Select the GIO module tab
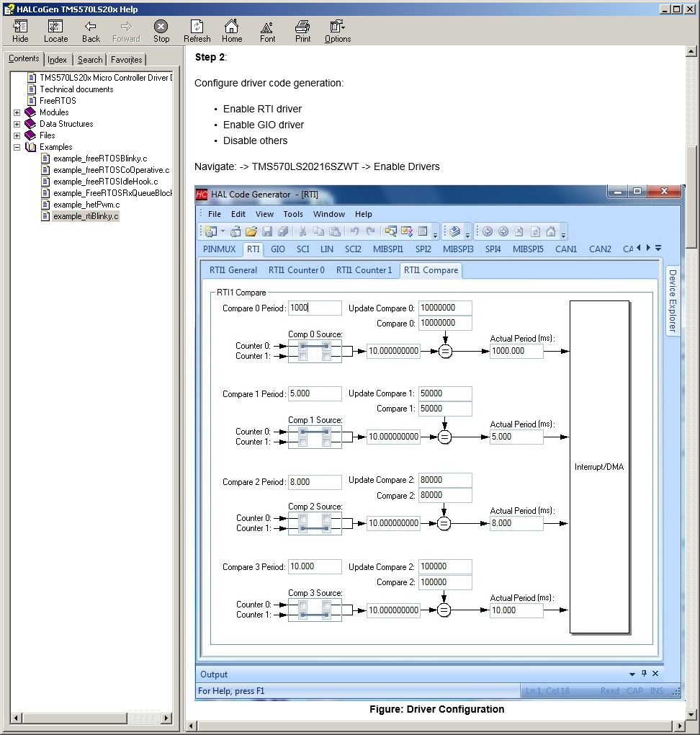This screenshot has width=700, height=735. point(278,249)
